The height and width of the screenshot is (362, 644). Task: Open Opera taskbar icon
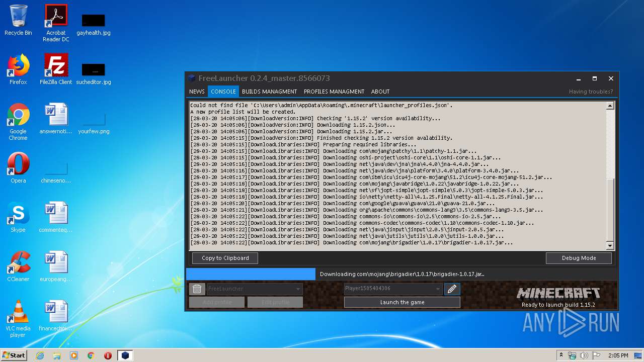pyautogui.click(x=108, y=355)
